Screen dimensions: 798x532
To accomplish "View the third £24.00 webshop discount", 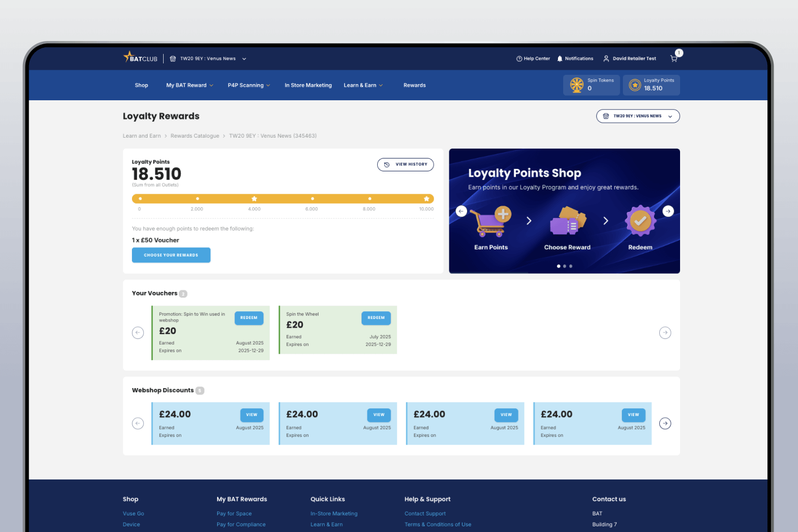I will point(506,415).
